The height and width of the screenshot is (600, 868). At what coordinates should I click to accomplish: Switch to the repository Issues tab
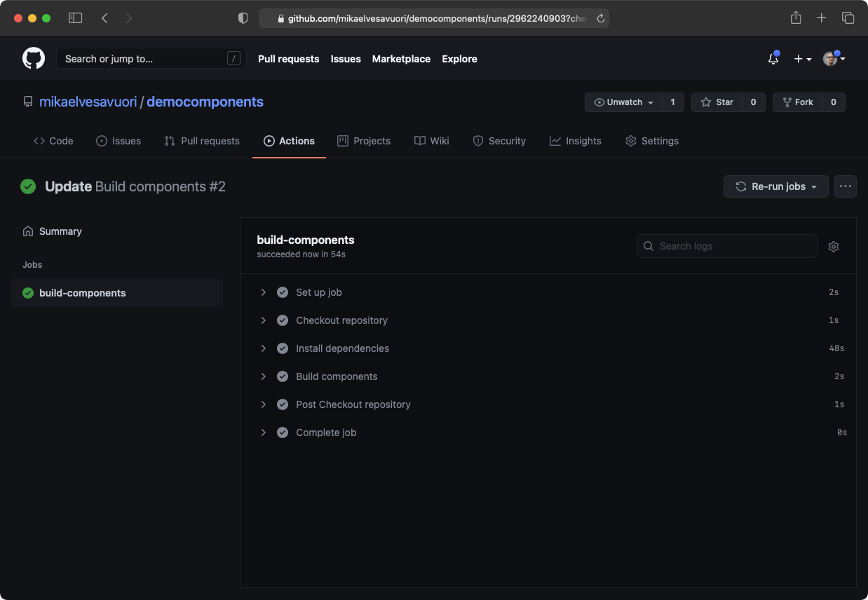[x=118, y=141]
